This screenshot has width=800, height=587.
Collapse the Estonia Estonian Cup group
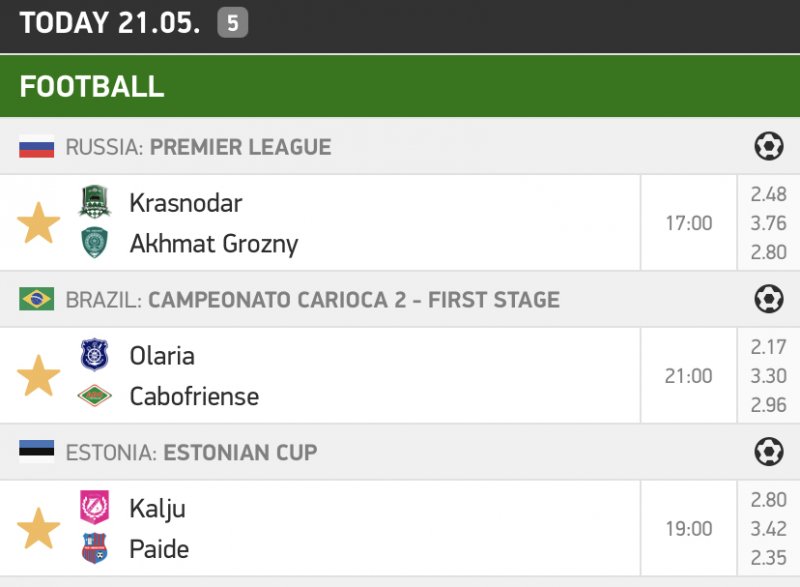(x=240, y=452)
